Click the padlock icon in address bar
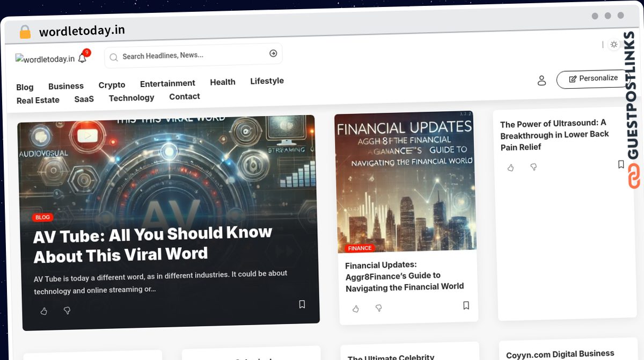The height and width of the screenshot is (360, 644). coord(25,32)
